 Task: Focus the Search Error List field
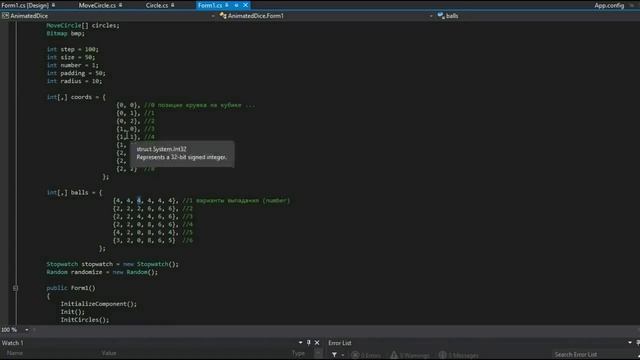click(592, 355)
